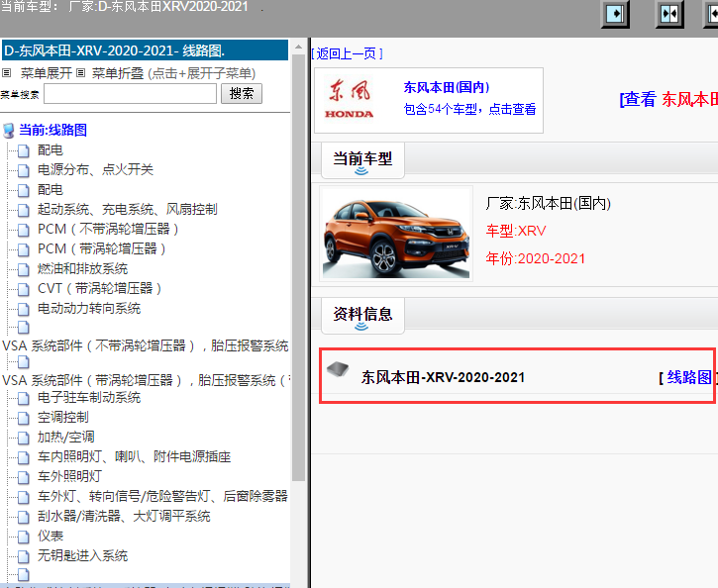
Task: Open 燃油和排放系统 in the tree
Action: coord(82,268)
